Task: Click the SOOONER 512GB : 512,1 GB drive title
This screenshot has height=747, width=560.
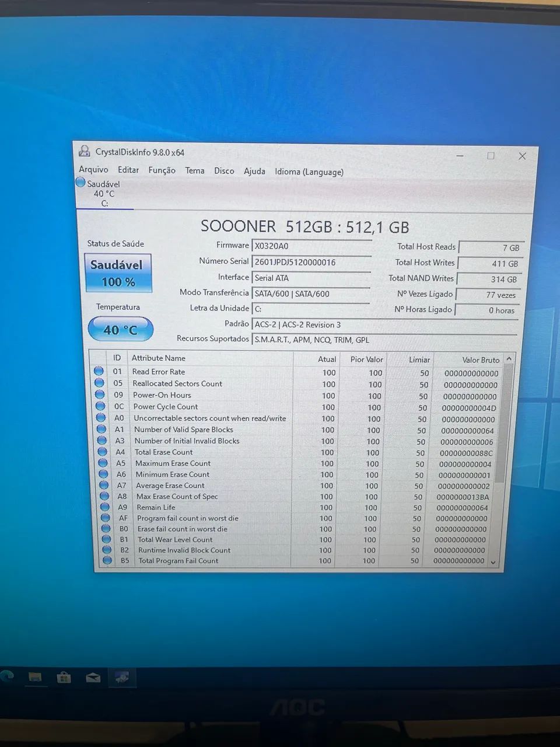Action: point(304,226)
